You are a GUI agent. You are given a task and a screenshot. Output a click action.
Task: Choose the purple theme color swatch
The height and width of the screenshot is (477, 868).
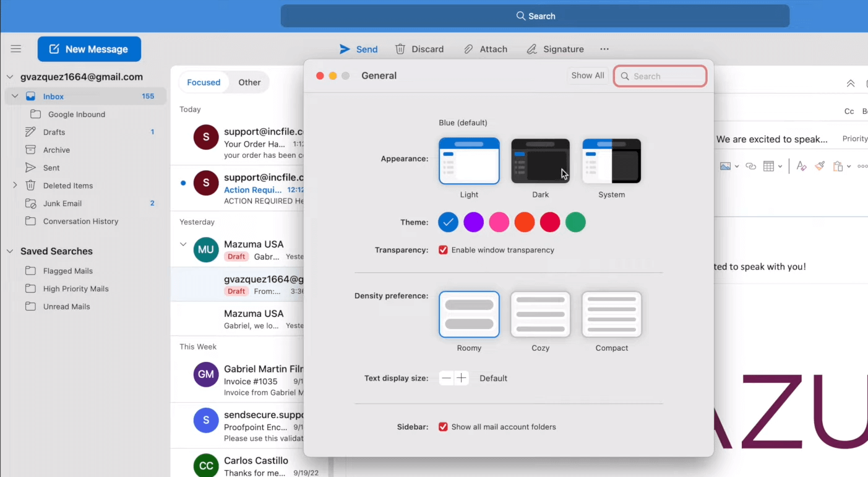(x=473, y=222)
